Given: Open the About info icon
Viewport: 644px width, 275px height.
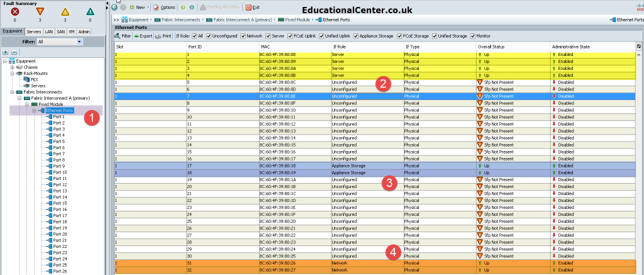Looking at the screenshot, I should (x=191, y=8).
